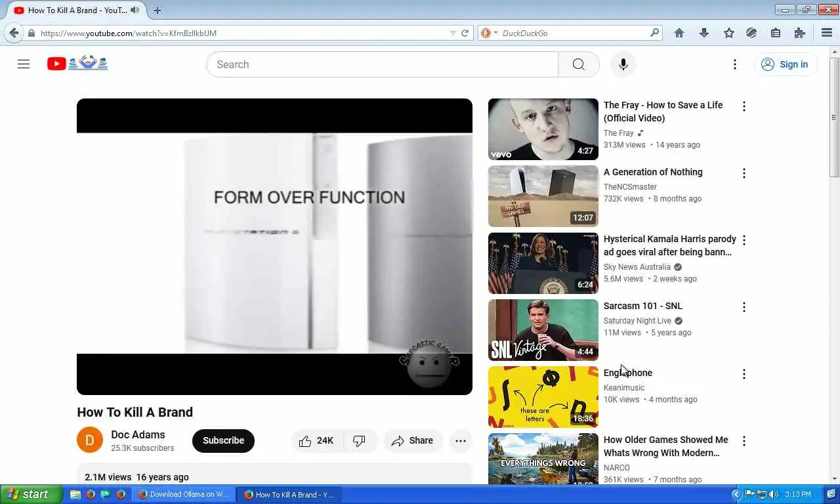Open the browser extensions puzzle icon
Screen dimensions: 840x504
pos(799,33)
